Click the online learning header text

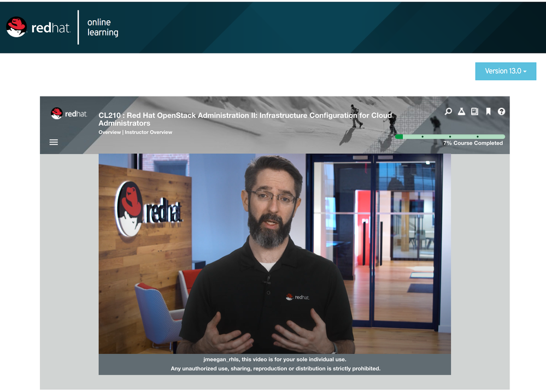tap(103, 27)
